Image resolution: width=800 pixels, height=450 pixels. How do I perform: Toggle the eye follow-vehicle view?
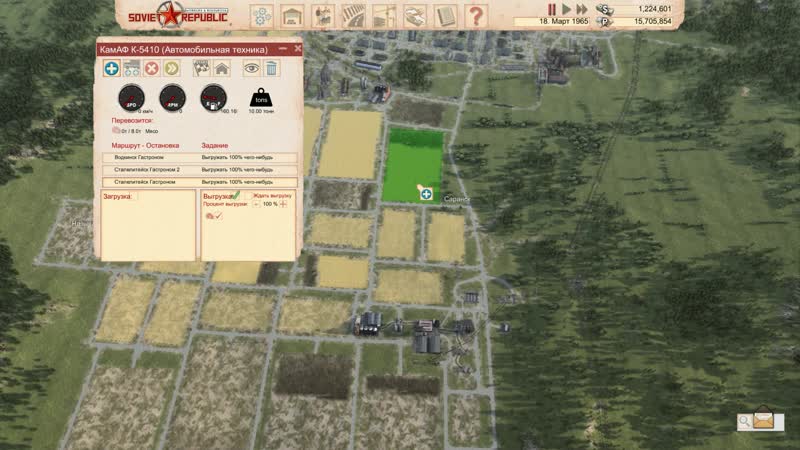coord(251,68)
